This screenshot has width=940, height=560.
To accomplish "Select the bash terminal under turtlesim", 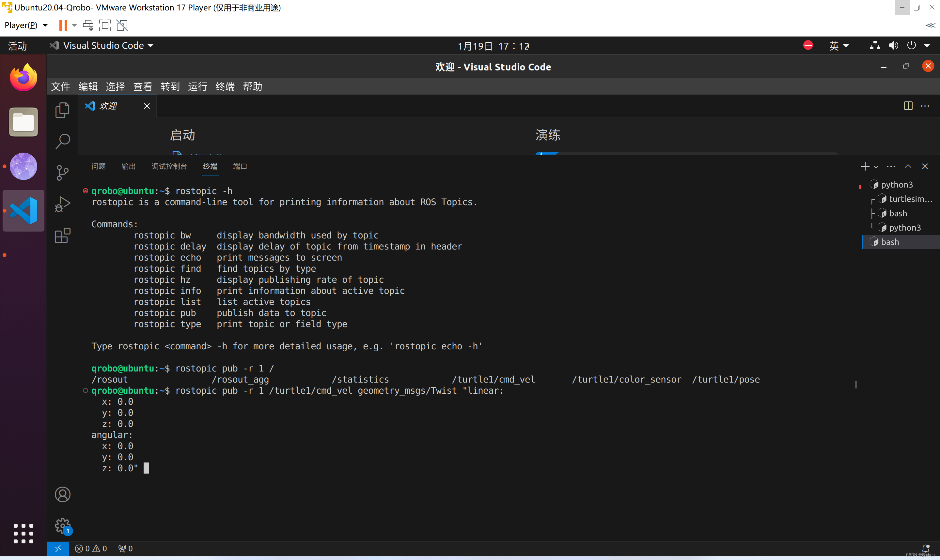I will (901, 213).
